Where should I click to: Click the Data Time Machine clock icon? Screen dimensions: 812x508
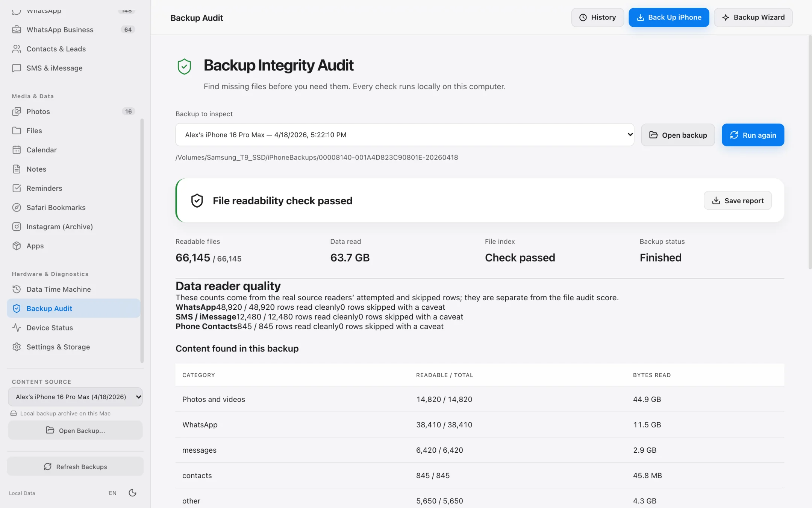tap(17, 289)
